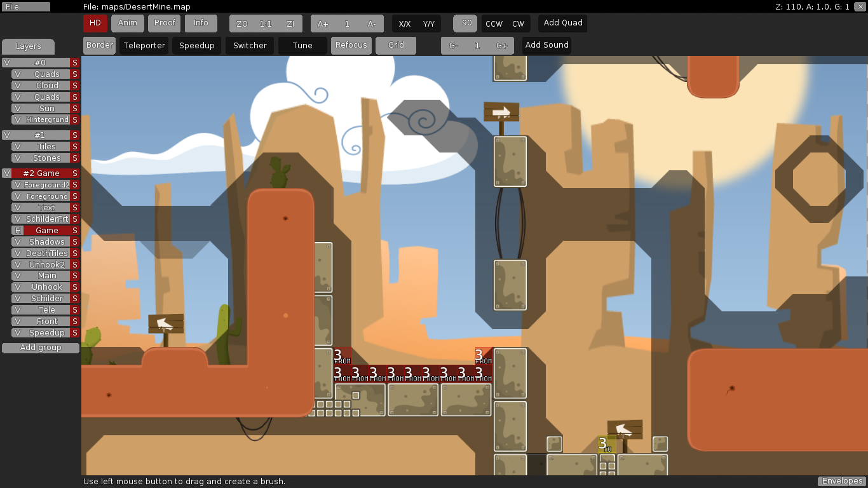This screenshot has height=488, width=868.
Task: Create a new layer group with Add group
Action: (x=40, y=348)
